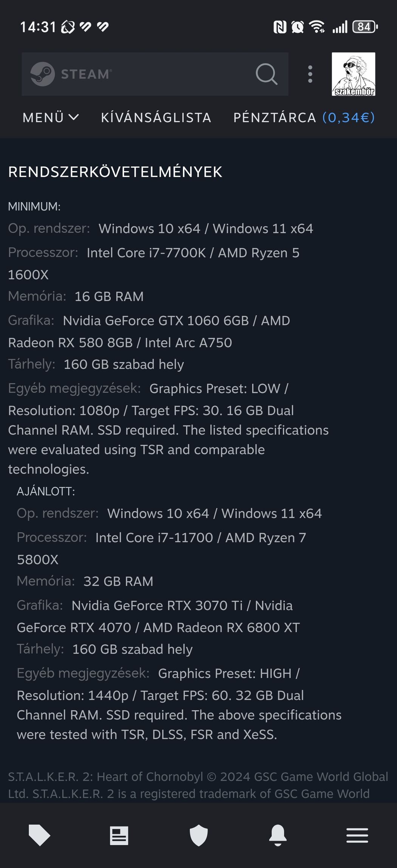Tap the Steam search input field
Screen dimensions: 397x868
pyautogui.click(x=155, y=74)
